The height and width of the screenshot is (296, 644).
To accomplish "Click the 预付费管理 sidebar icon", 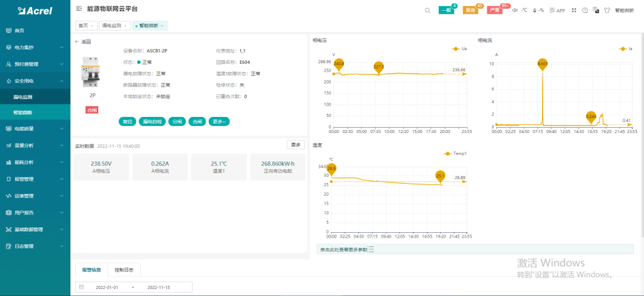I will 8,64.
